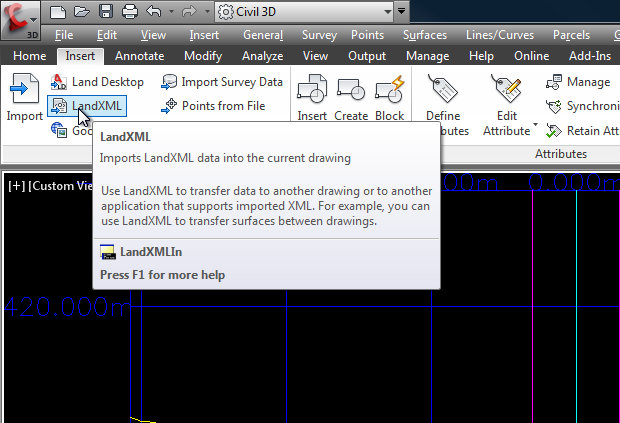Viewport: 620px width, 423px height.
Task: Expand the Attributes panel title
Action: click(x=561, y=154)
